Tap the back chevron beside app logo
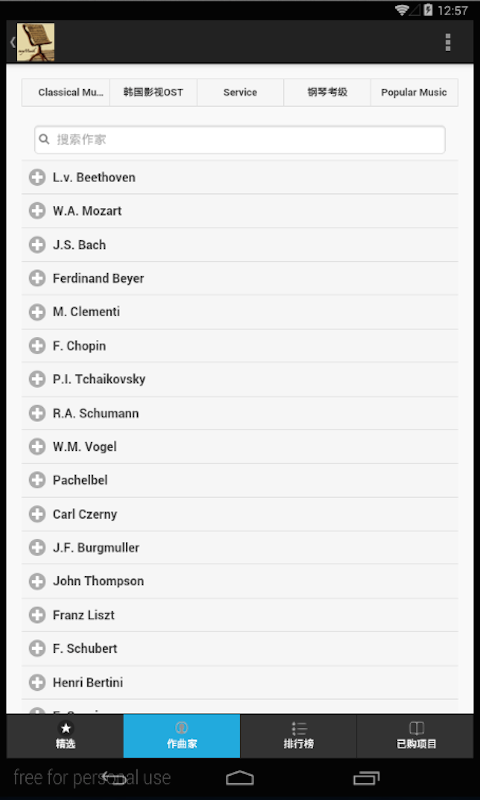Image resolution: width=480 pixels, height=800 pixels. (12, 42)
